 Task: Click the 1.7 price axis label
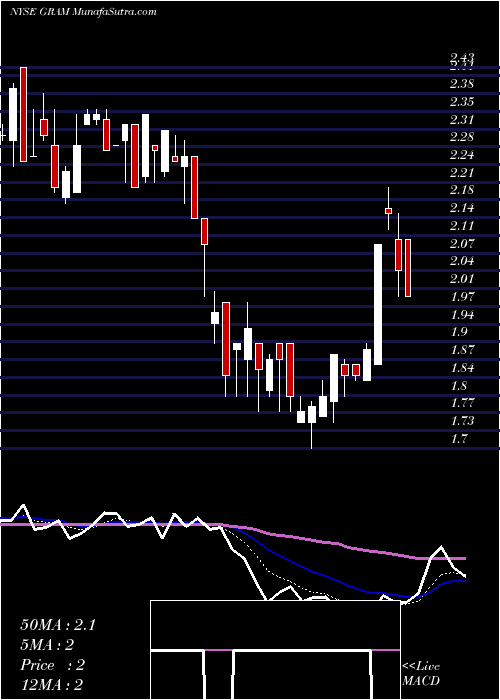pyautogui.click(x=458, y=438)
